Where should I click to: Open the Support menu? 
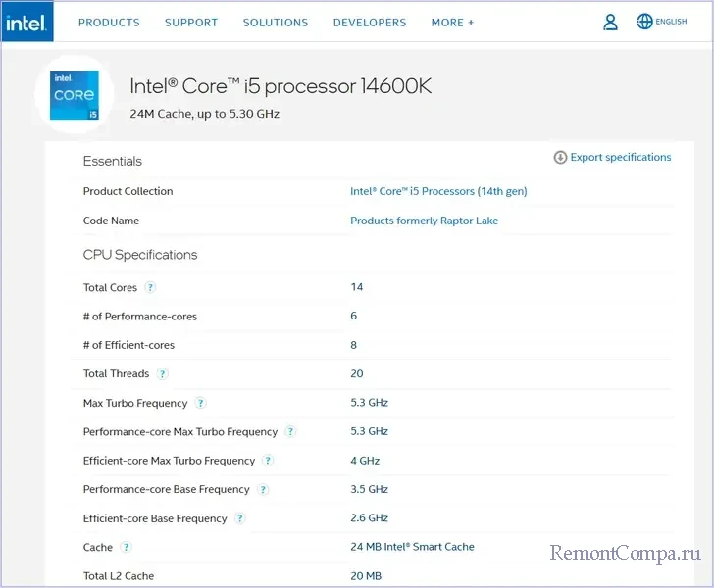coord(191,23)
